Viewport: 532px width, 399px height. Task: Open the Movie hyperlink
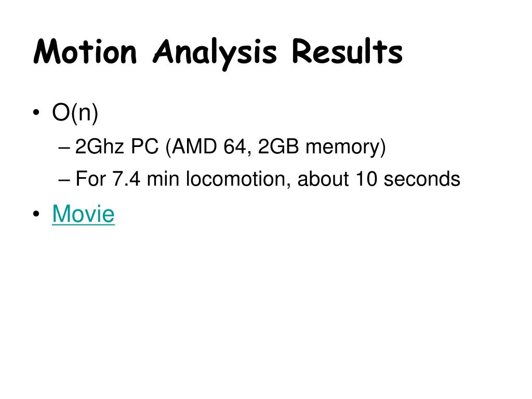[x=84, y=214]
